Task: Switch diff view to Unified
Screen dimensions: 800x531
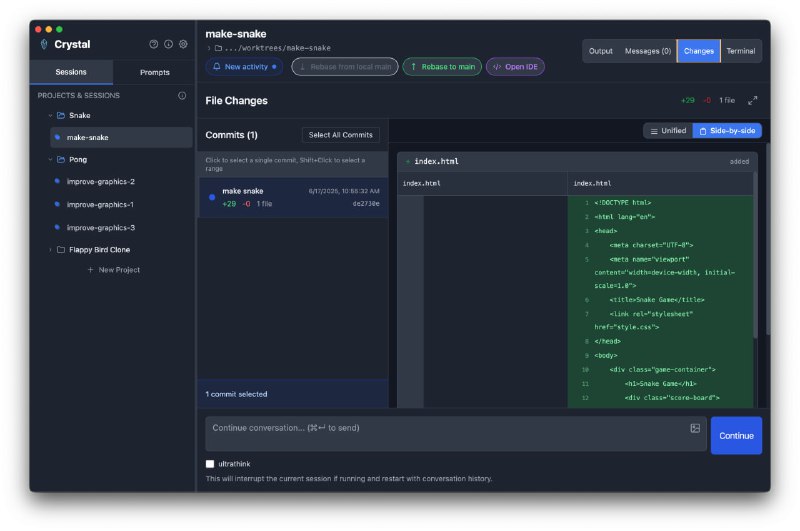Action: (668, 131)
